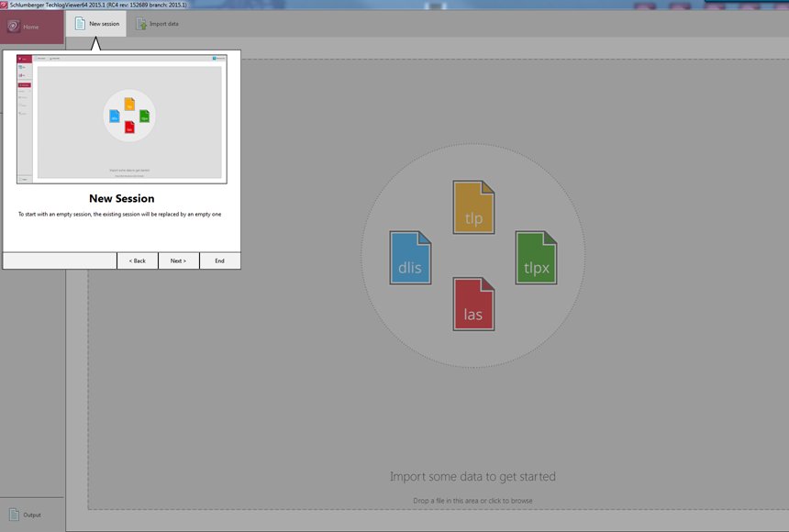Image resolution: width=789 pixels, height=532 pixels.
Task: Click the red las file icon
Action: coord(473,304)
